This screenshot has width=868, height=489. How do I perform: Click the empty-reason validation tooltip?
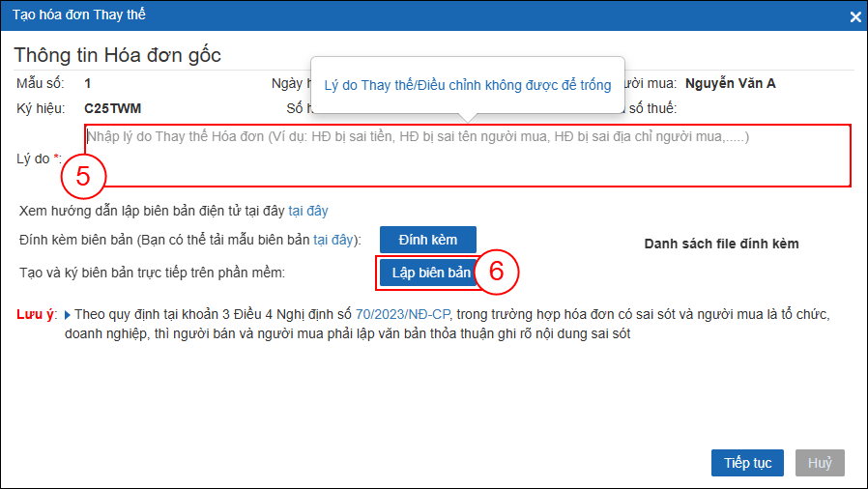click(468, 86)
